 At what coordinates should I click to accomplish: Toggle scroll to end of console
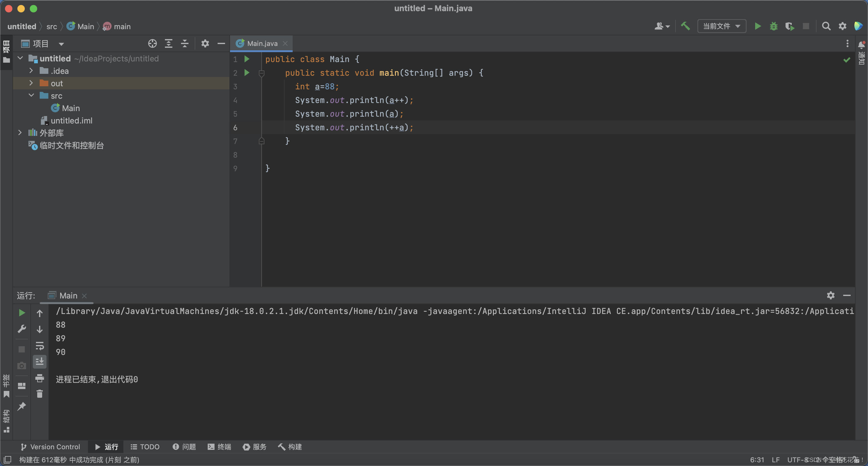(40, 361)
